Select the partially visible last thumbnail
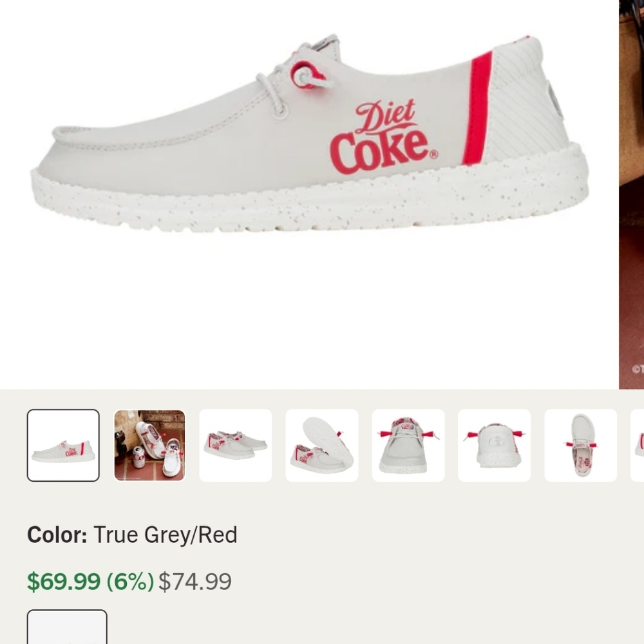This screenshot has height=644, width=644. click(x=639, y=444)
